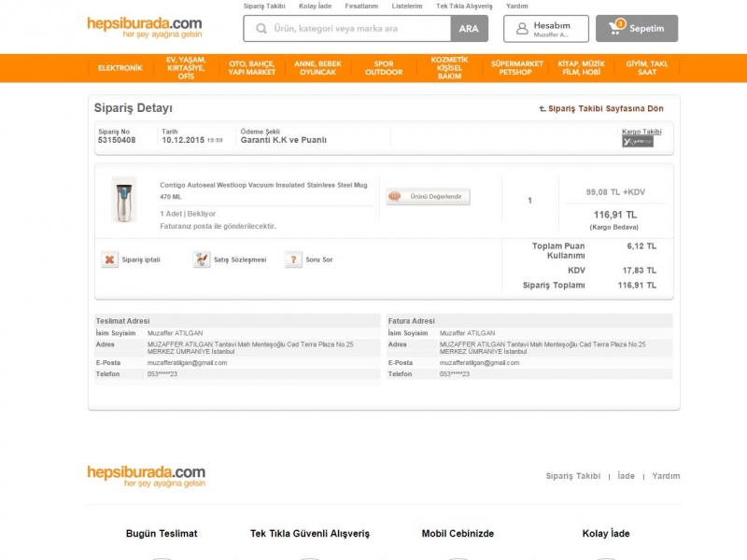The image size is (747, 560).
Task: Open the Contigo Autoseal Westloop product title
Action: pos(263,190)
